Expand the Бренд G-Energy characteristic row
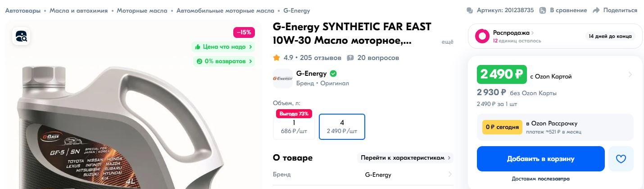Screen dimensions: 644x189 point(363,175)
